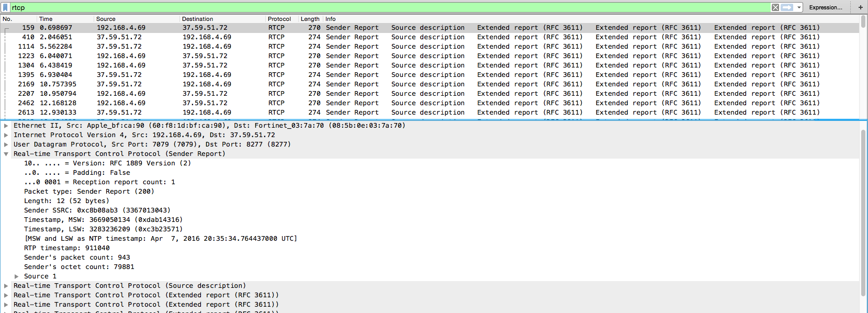
Task: Select packet number 1304 row
Action: 430,65
